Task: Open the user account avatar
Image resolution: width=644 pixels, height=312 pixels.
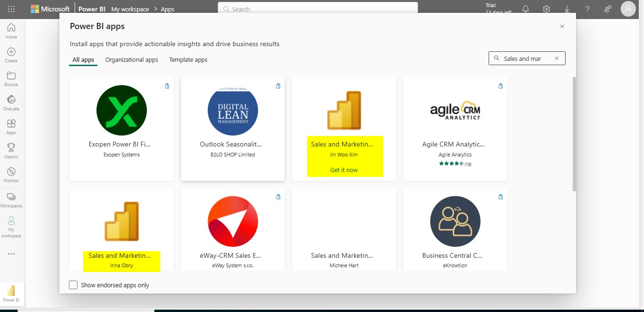Action: (x=628, y=9)
